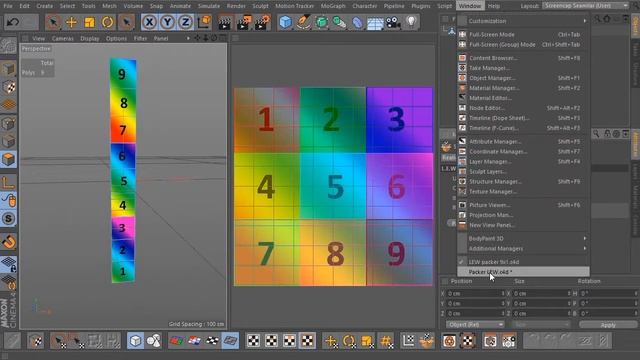
Task: Open the viewport Display menu
Action: tap(90, 38)
